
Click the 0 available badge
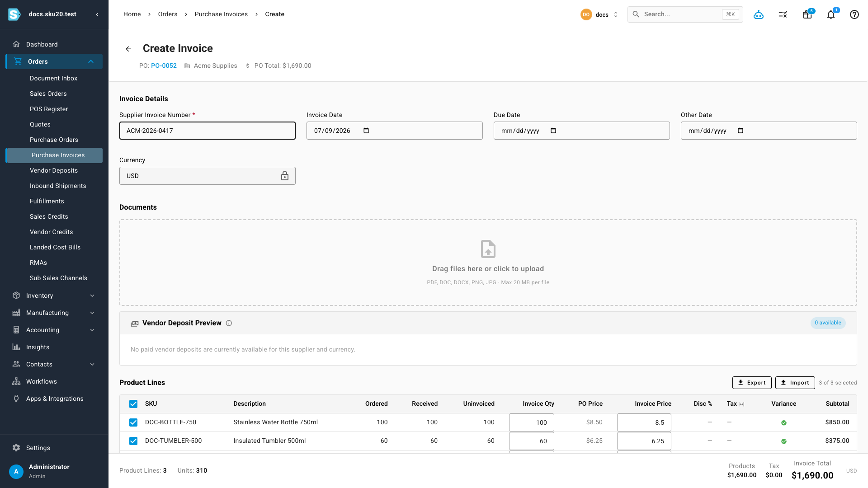[828, 323]
